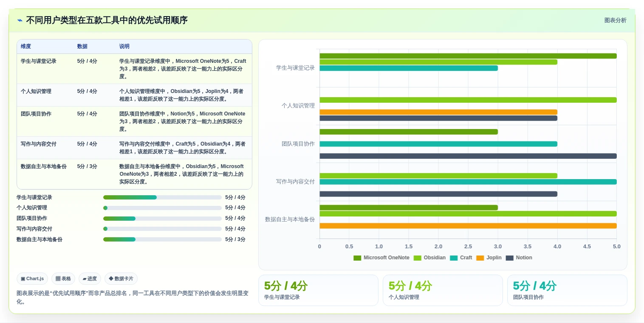Click the 学生与课堂记录 progress bar
The image size is (644, 323).
coord(162,197)
